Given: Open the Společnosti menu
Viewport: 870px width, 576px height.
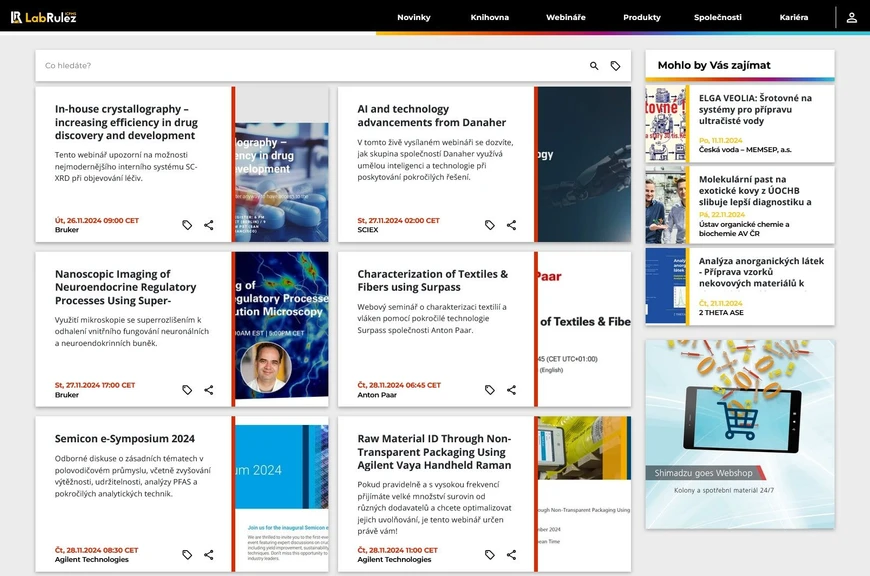Looking at the screenshot, I should tap(717, 17).
